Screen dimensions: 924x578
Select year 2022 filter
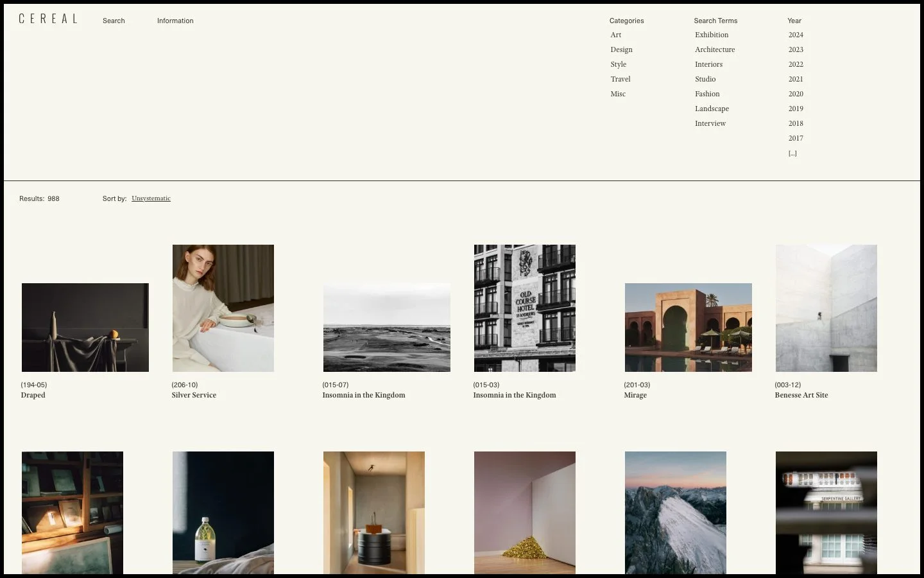pos(796,64)
